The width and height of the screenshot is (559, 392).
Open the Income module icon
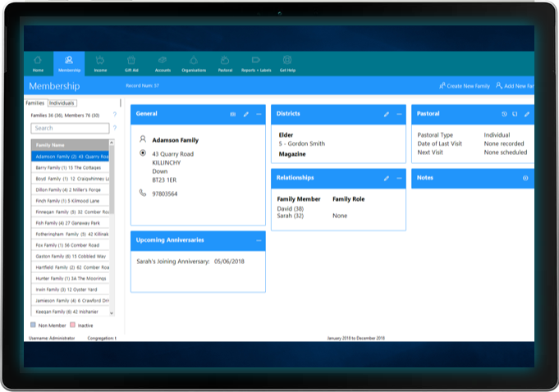[x=100, y=63]
